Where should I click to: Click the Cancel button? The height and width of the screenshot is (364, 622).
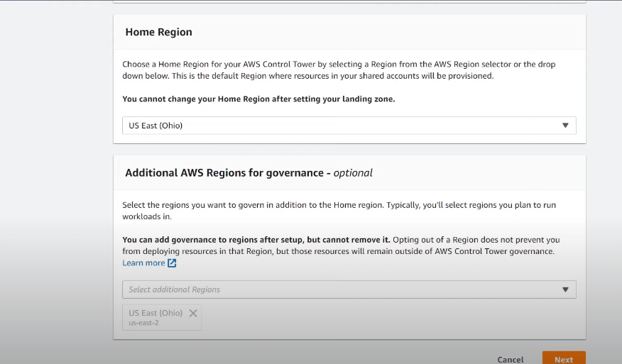511,359
